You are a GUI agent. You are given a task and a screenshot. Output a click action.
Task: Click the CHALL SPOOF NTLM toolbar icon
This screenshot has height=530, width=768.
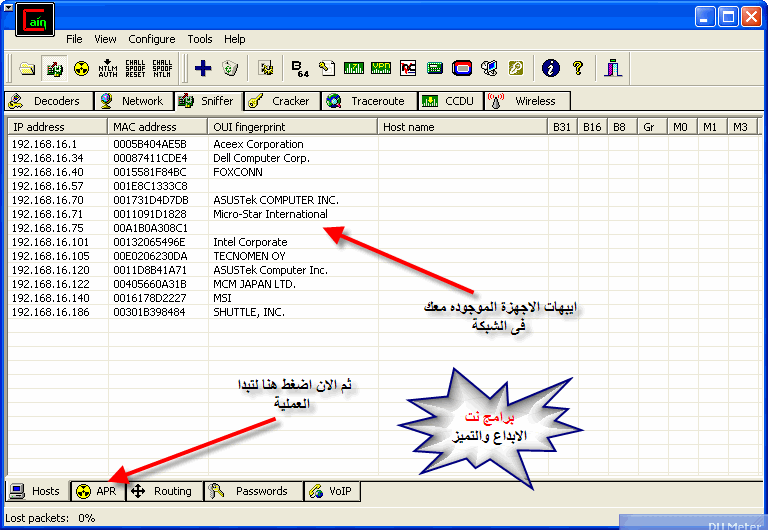[x=162, y=68]
